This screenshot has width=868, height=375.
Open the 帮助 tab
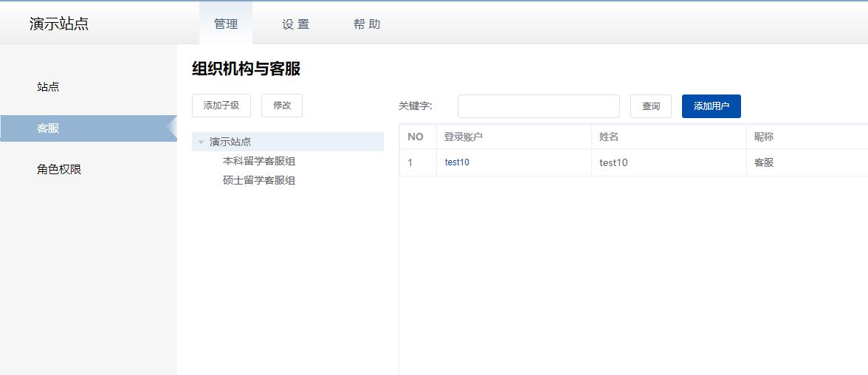[x=366, y=24]
